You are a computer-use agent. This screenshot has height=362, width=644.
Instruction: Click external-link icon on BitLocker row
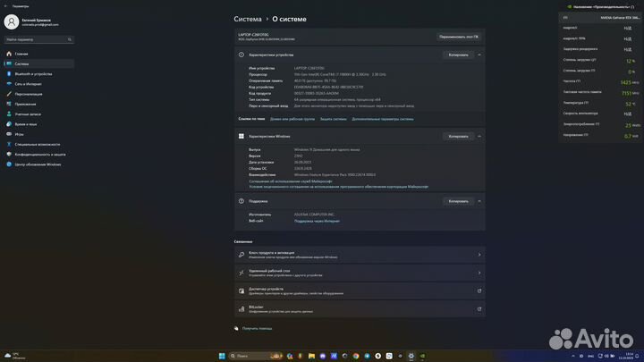pyautogui.click(x=479, y=309)
